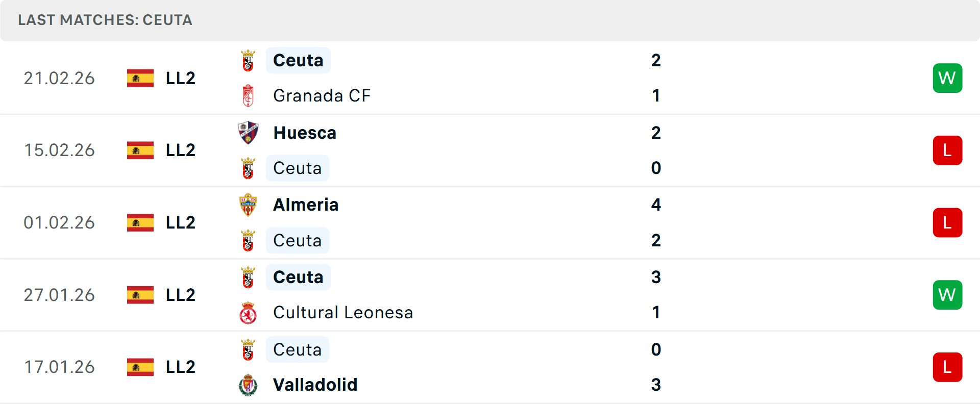This screenshot has width=980, height=404.
Task: Click Spain flag on 17.01.26 row
Action: point(140,367)
